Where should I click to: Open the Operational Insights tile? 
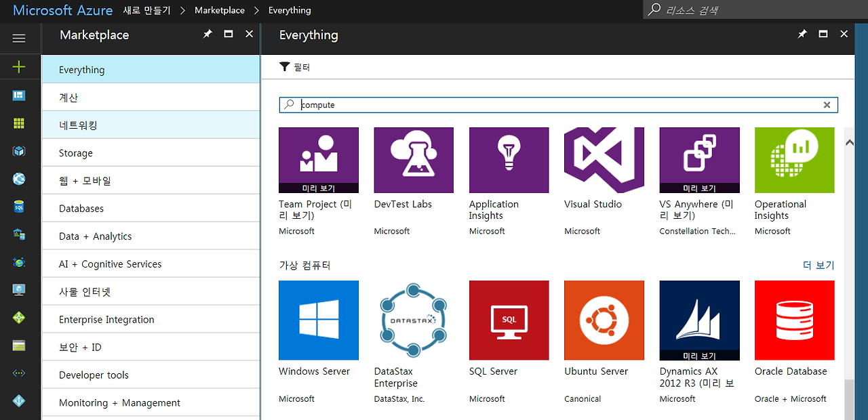[795, 182]
